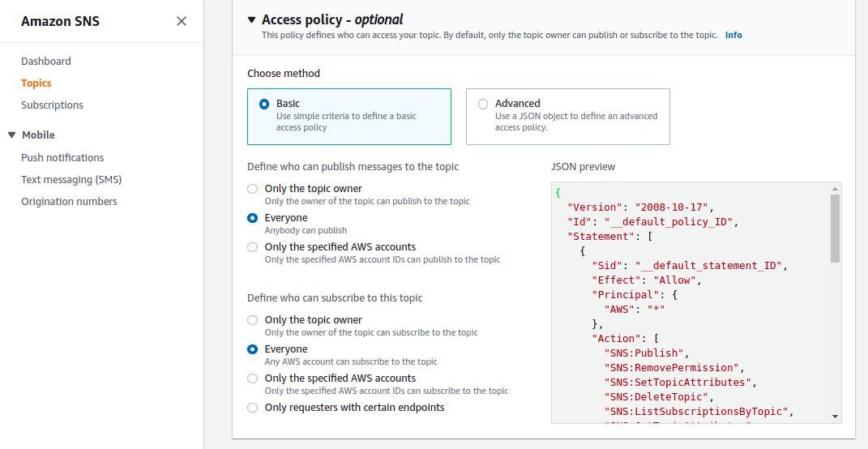This screenshot has width=868, height=449.
Task: Open Text messaging (SMS) page
Action: pos(71,179)
